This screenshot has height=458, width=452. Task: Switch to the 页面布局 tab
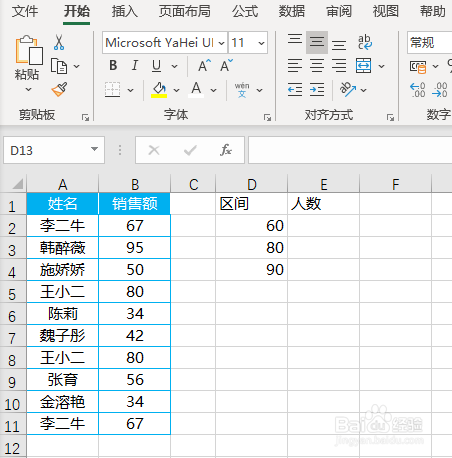[x=185, y=12]
